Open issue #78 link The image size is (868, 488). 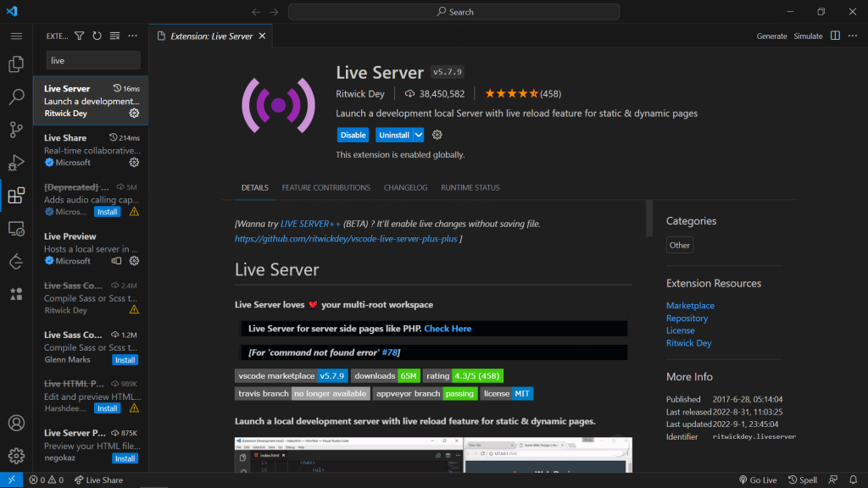[389, 352]
